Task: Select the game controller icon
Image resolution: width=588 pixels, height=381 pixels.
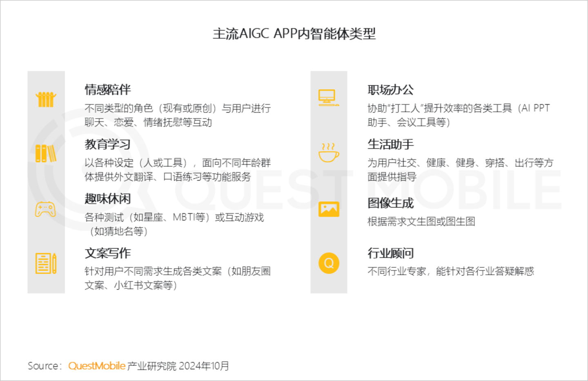Action: pyautogui.click(x=45, y=209)
